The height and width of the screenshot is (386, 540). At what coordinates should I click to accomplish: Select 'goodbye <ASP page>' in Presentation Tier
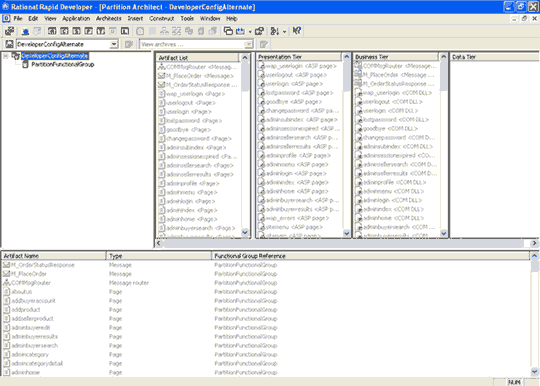pyautogui.click(x=294, y=102)
